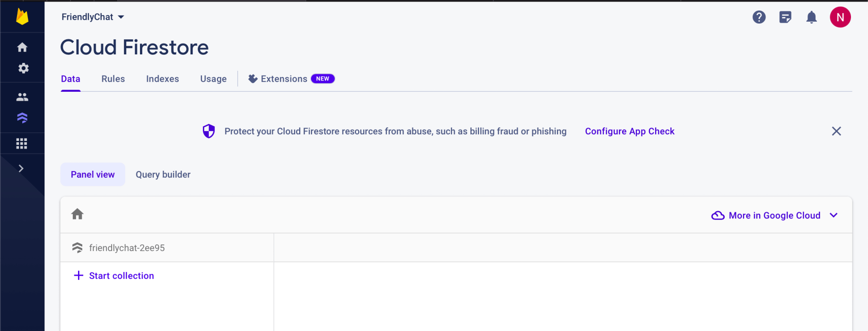
Task: Click the Firebase logo icon
Action: coord(22,17)
